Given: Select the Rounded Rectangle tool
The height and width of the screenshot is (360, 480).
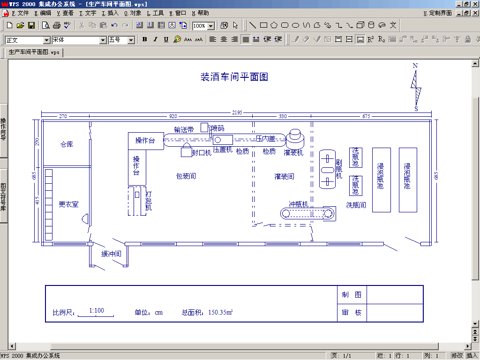Looking at the screenshot, I should click(x=285, y=25).
